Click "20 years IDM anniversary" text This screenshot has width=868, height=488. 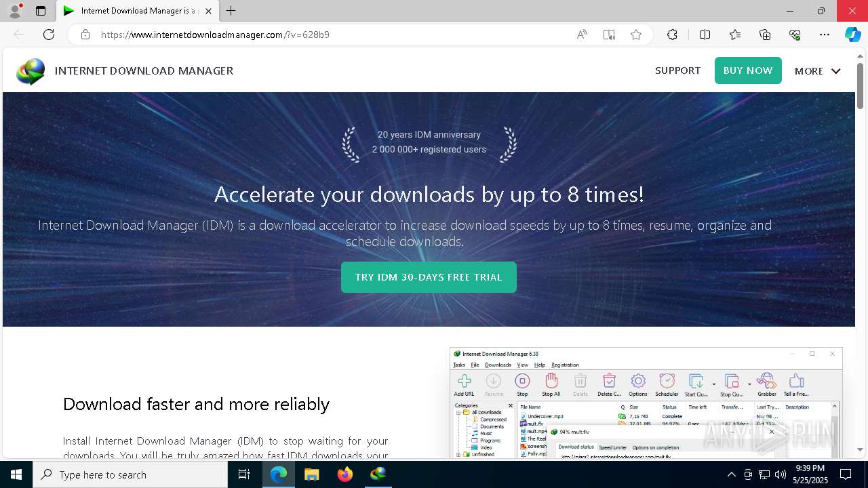pyautogui.click(x=429, y=134)
